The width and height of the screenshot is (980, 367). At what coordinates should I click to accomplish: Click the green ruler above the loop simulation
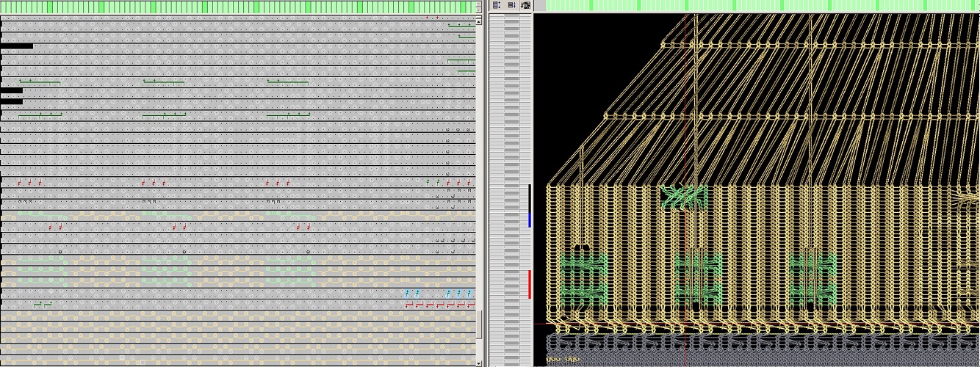[x=763, y=5]
